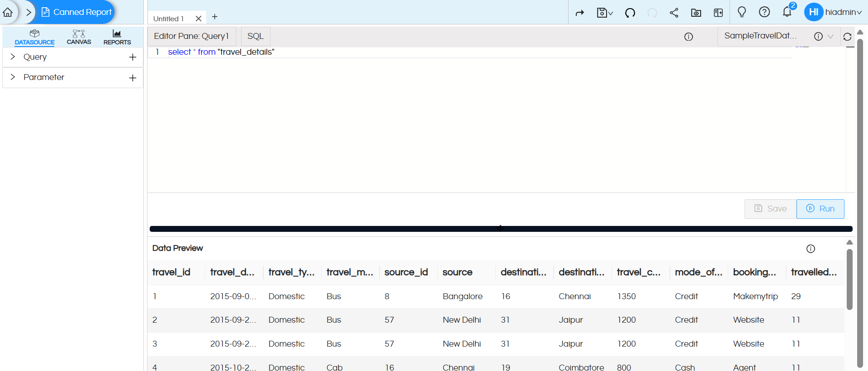The image size is (868, 371).
Task: Click into the SQL editor line 1
Action: coord(470,52)
